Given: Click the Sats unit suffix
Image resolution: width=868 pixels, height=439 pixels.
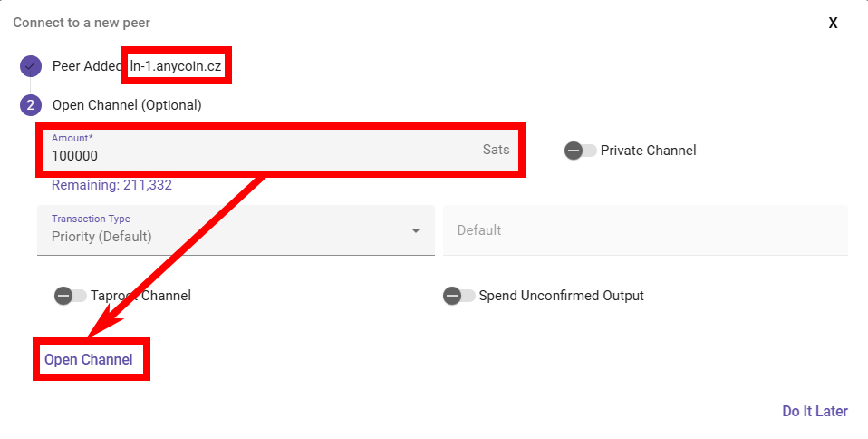Looking at the screenshot, I should point(496,150).
